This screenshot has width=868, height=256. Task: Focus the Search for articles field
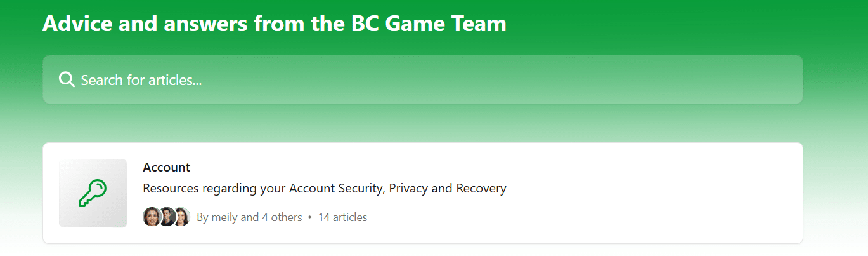coord(423,79)
